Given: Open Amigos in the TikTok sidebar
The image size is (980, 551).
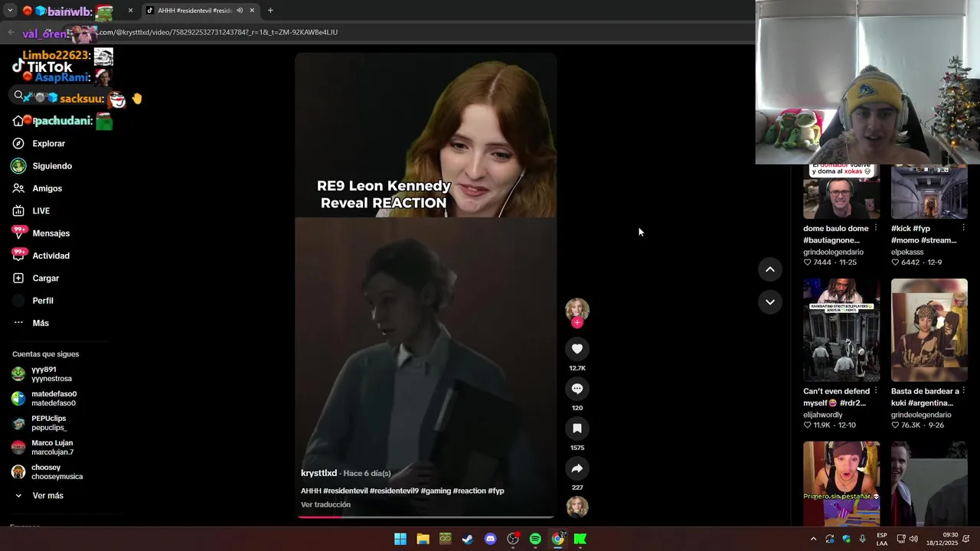Looking at the screenshot, I should pos(47,188).
